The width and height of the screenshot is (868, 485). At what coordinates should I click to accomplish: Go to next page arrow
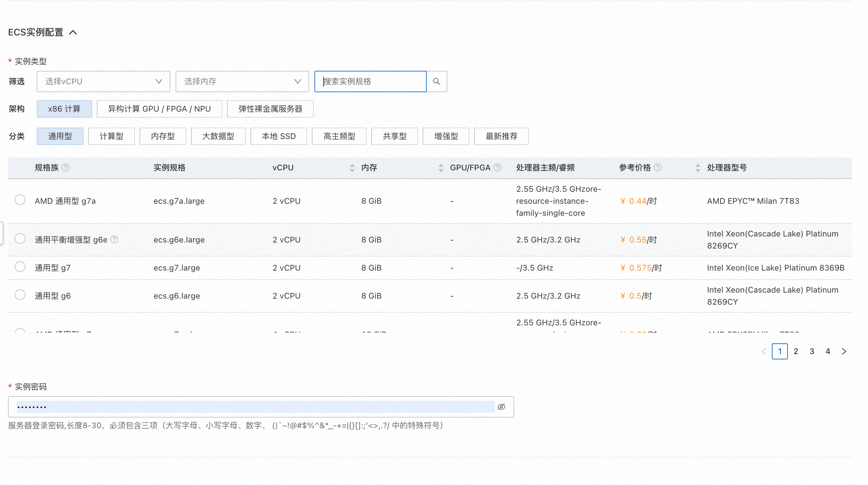click(x=844, y=351)
